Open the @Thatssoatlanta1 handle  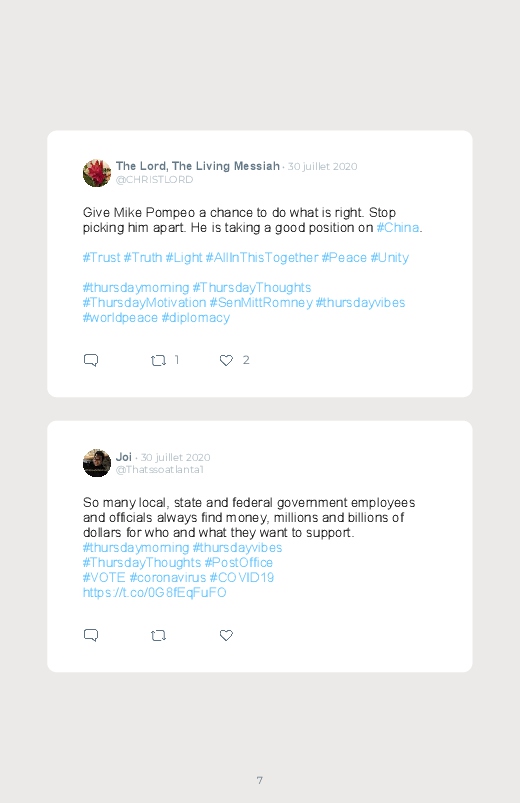(160, 470)
